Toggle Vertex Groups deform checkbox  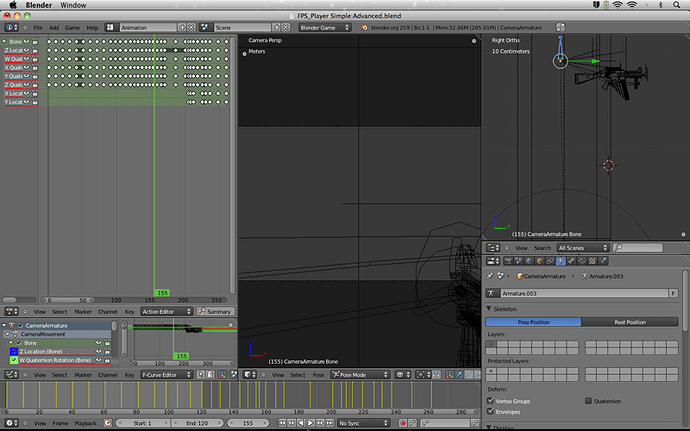point(490,401)
